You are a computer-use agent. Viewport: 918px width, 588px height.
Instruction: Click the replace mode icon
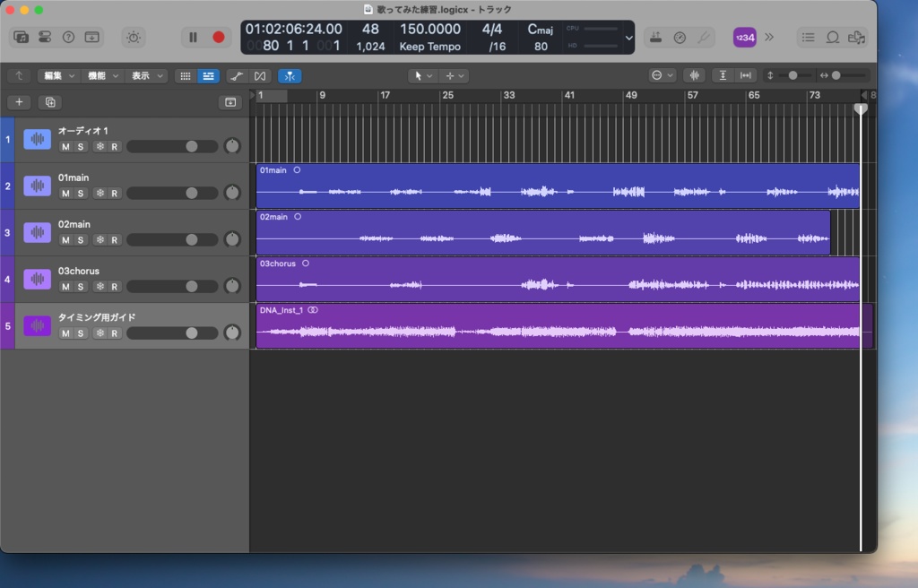655,38
